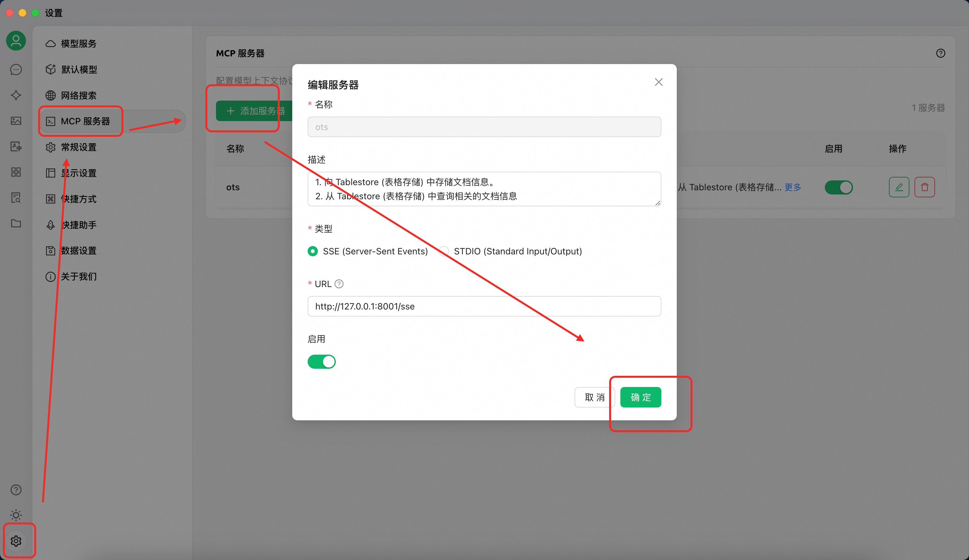Click the settings gear icon at bottom
969x560 pixels.
[16, 541]
